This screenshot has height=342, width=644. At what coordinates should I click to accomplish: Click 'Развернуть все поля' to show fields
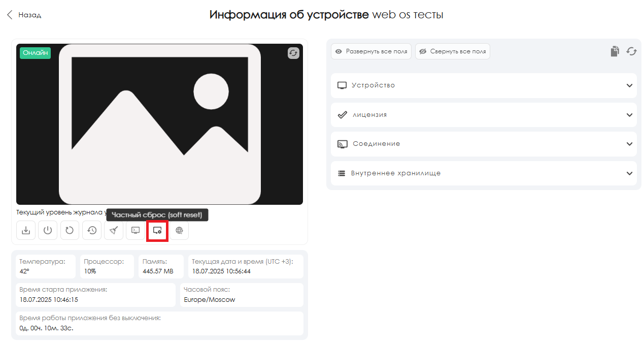371,51
